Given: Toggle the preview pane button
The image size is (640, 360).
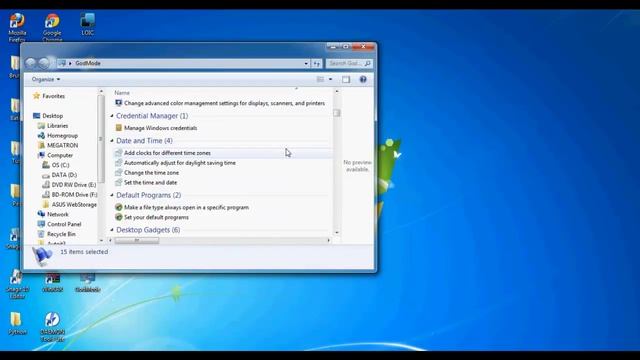Looking at the screenshot, I should 346,79.
